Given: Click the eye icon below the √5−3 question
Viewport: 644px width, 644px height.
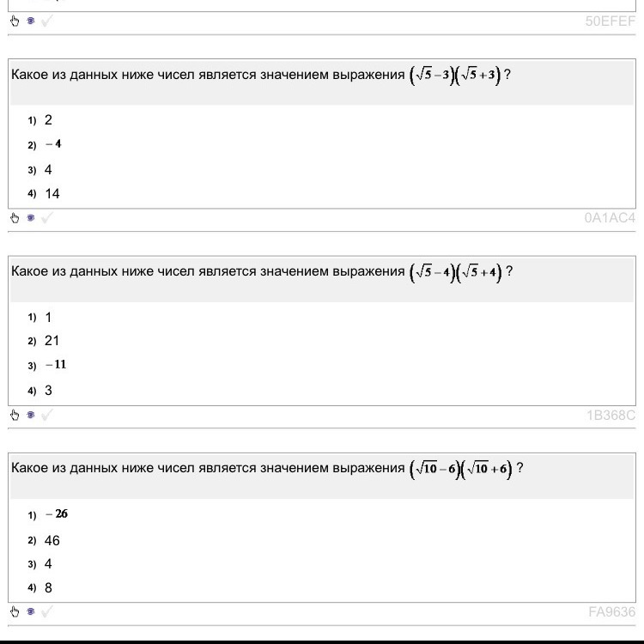Looking at the screenshot, I should [x=30, y=218].
